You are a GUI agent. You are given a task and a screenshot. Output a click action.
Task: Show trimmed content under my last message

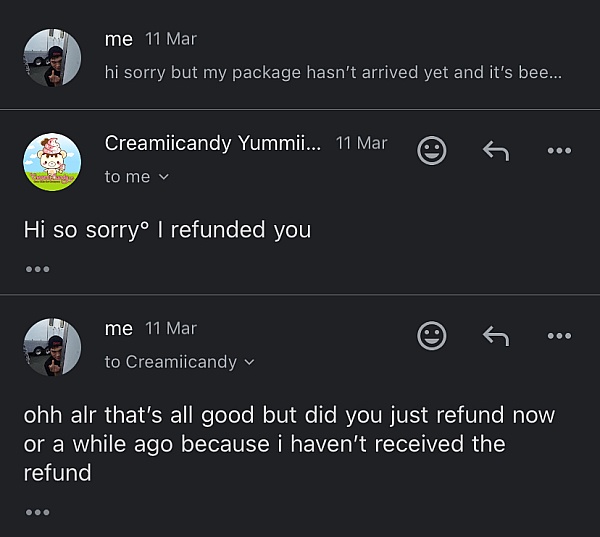pos(37,512)
